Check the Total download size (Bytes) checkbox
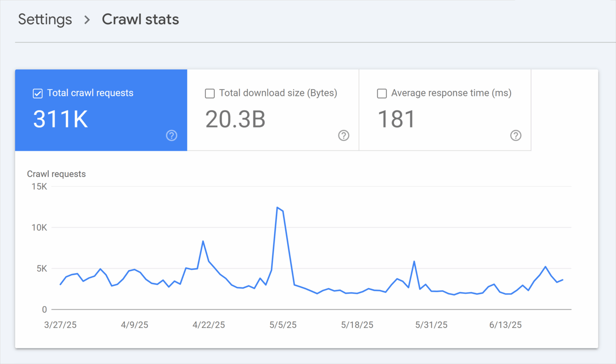The height and width of the screenshot is (364, 616). pos(210,93)
